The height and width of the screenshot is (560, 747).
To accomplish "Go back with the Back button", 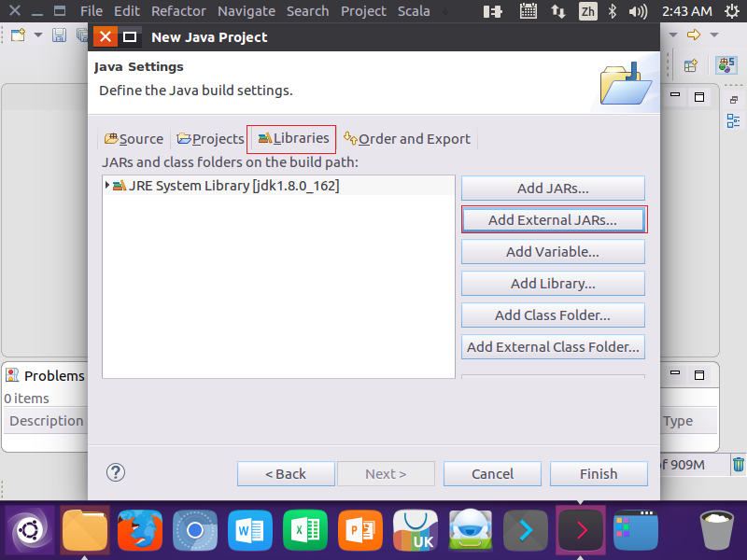I will coord(286,474).
